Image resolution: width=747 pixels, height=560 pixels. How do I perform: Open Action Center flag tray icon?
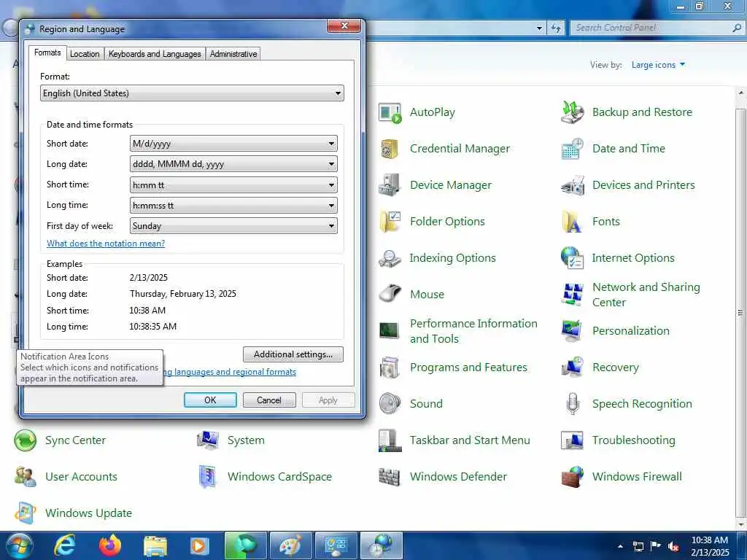(x=656, y=545)
